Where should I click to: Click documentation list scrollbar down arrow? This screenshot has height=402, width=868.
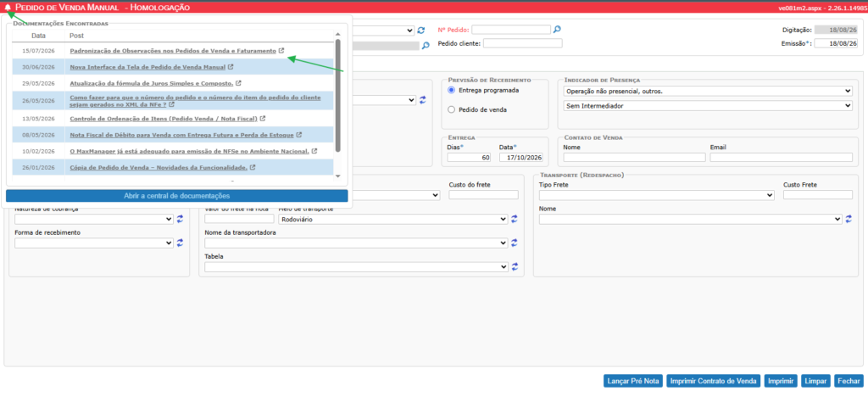338,176
